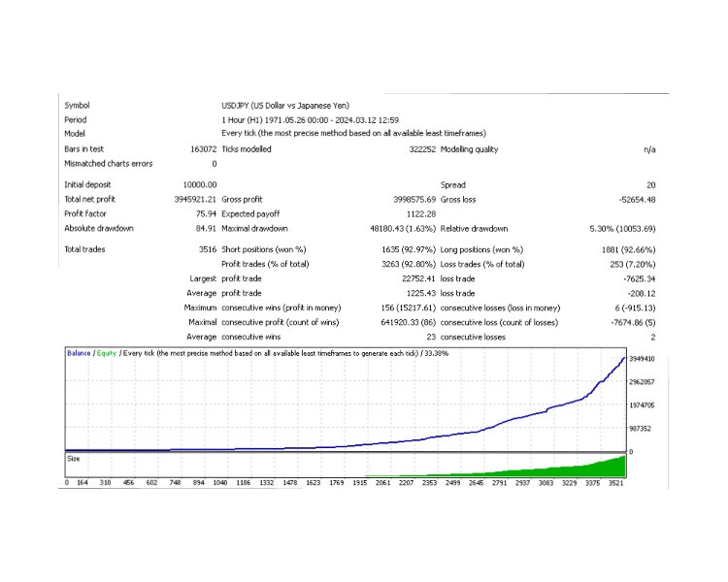
Task: Click the Symbol row label
Action: click(77, 106)
